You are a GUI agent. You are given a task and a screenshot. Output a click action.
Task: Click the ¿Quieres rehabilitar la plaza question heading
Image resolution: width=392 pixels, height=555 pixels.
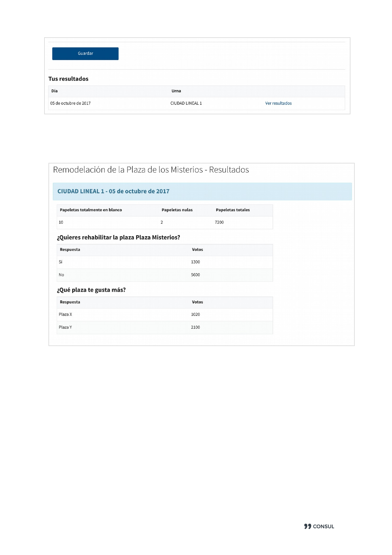tap(119, 238)
